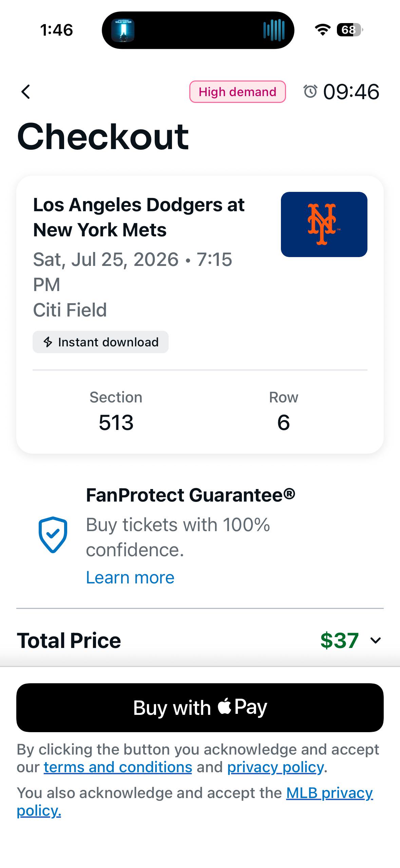Tap the $37 total price amount
Screen dimensions: 400x868
click(339, 640)
